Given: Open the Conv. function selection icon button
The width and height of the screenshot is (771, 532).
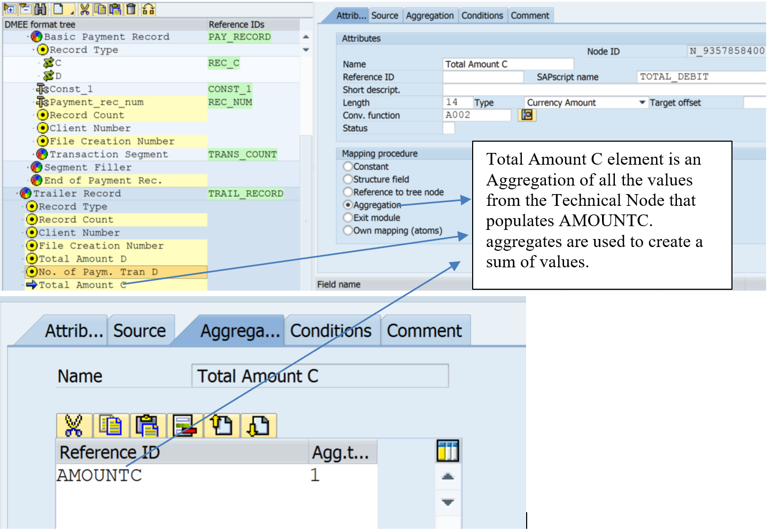Looking at the screenshot, I should click(527, 115).
